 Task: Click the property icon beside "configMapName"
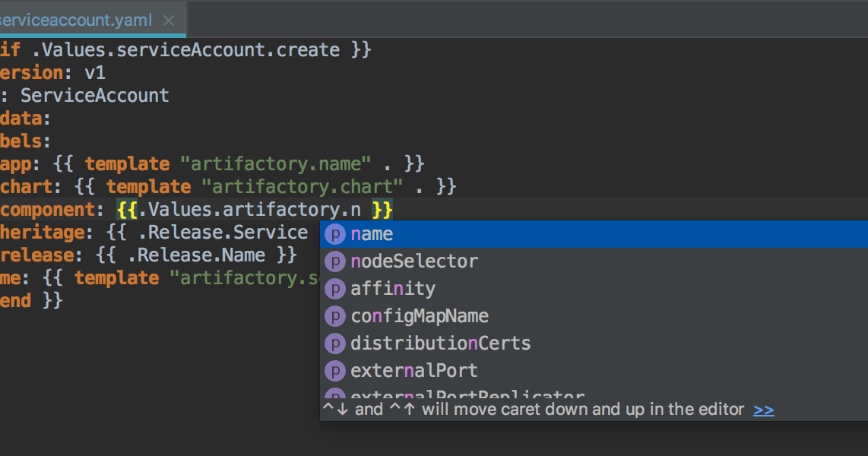tap(335, 316)
